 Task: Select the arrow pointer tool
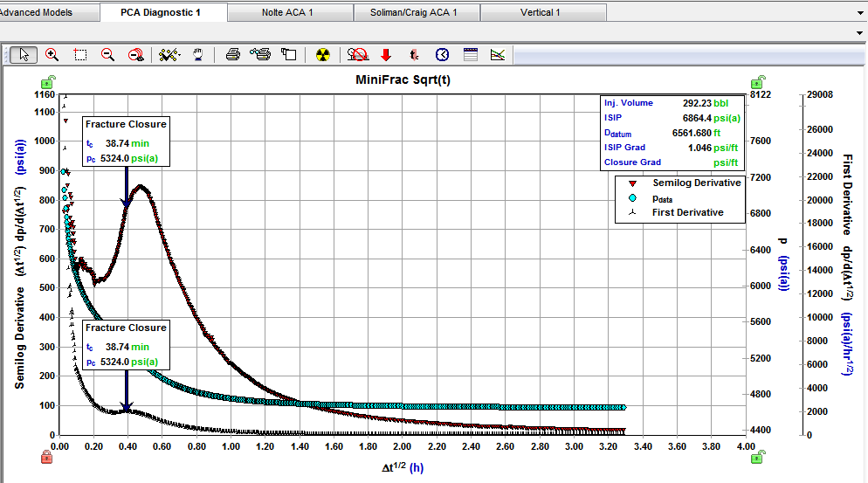click(24, 54)
